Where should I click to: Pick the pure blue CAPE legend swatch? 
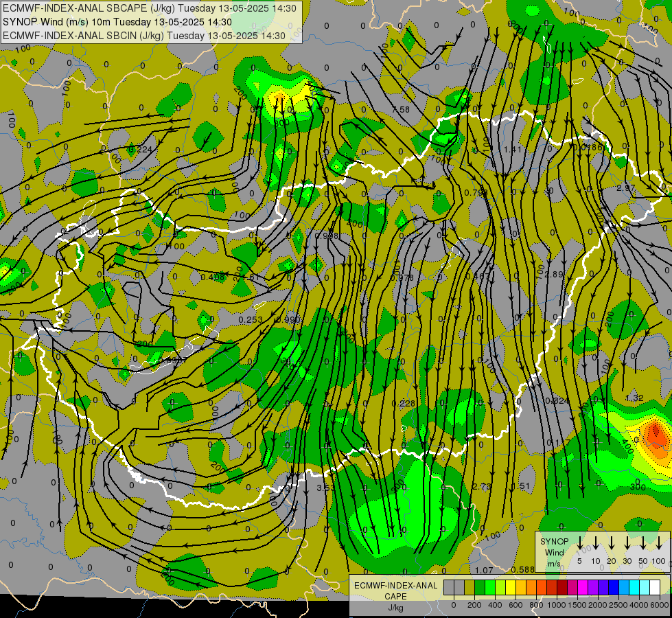point(614,587)
